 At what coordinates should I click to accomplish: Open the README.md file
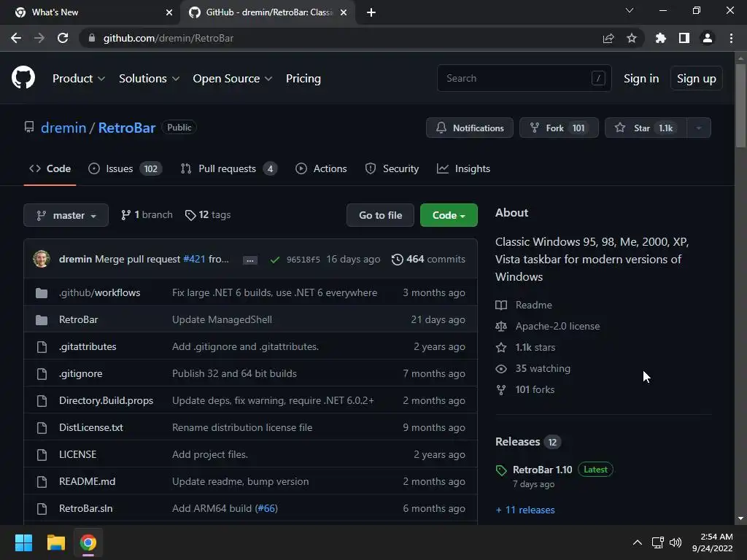click(88, 481)
